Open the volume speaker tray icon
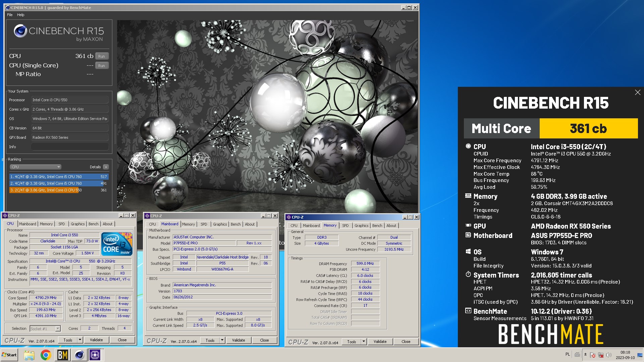 coord(609,355)
